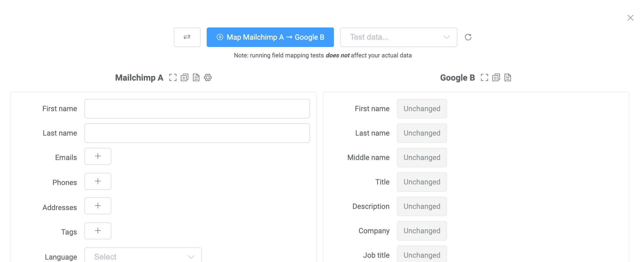
Task: Open Google B document icon
Action: click(508, 78)
